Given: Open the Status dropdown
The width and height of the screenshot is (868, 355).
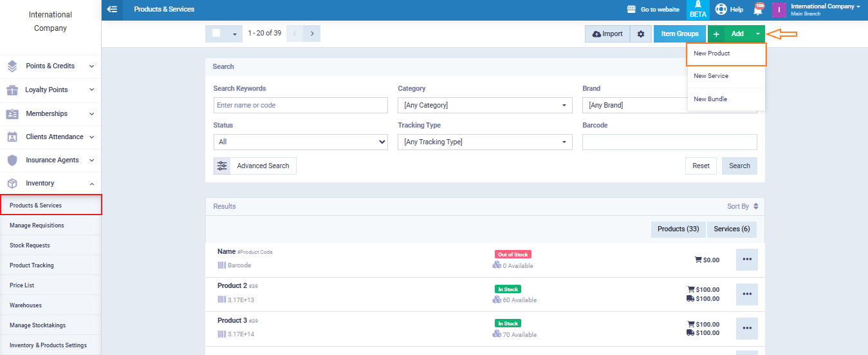Looking at the screenshot, I should 300,142.
